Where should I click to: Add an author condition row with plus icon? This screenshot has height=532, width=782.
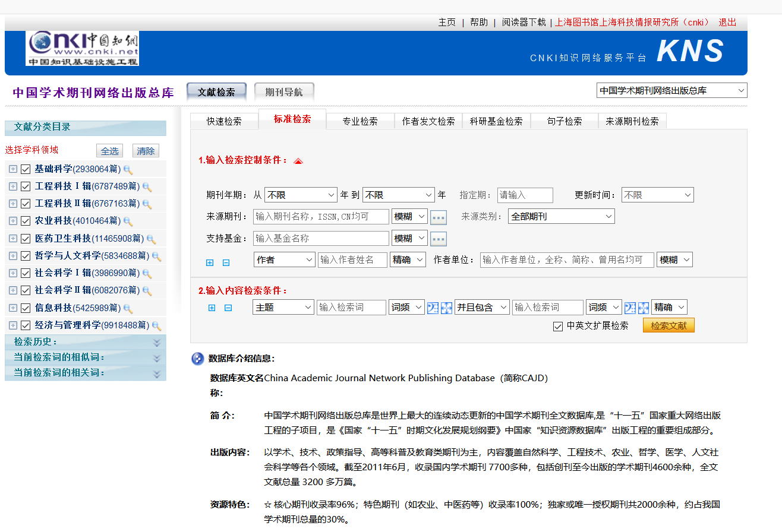210,262
